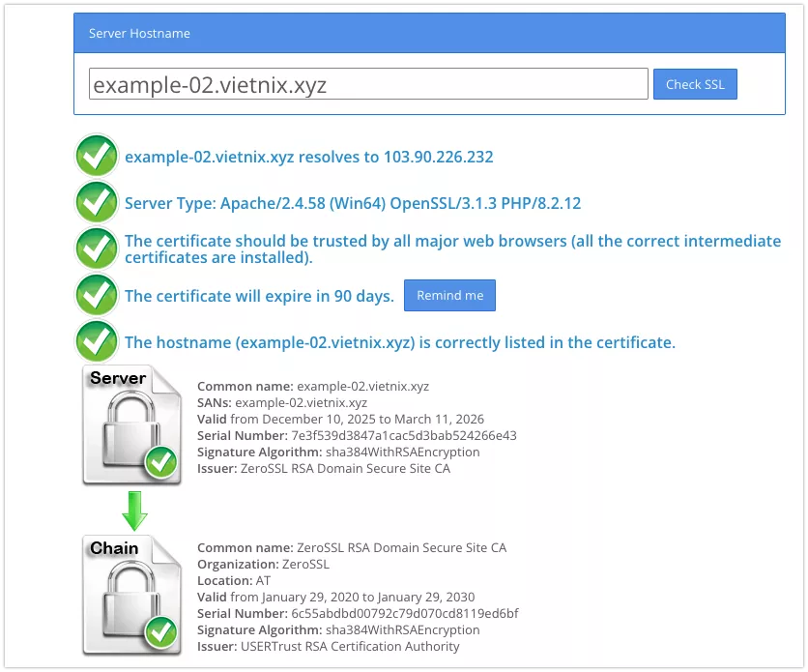Click the Chain certificate padlock icon
Viewport: 808px width, 672px height.
click(x=131, y=595)
